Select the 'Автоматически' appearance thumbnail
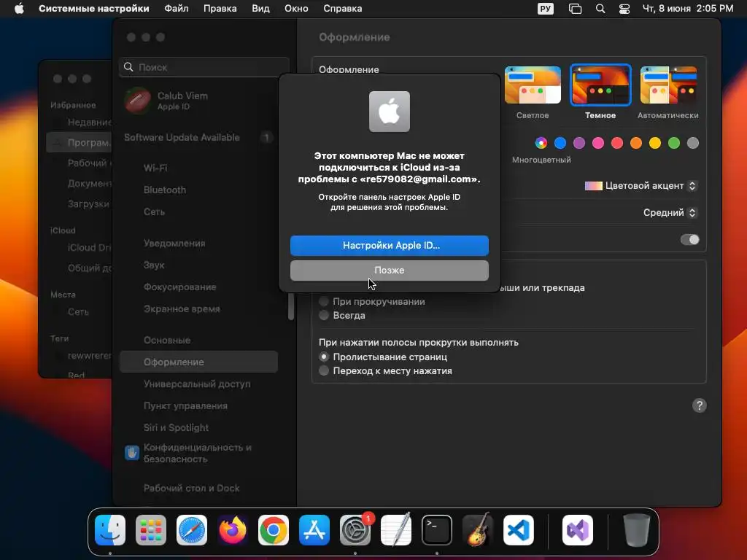Image resolution: width=747 pixels, height=560 pixels. click(669, 85)
